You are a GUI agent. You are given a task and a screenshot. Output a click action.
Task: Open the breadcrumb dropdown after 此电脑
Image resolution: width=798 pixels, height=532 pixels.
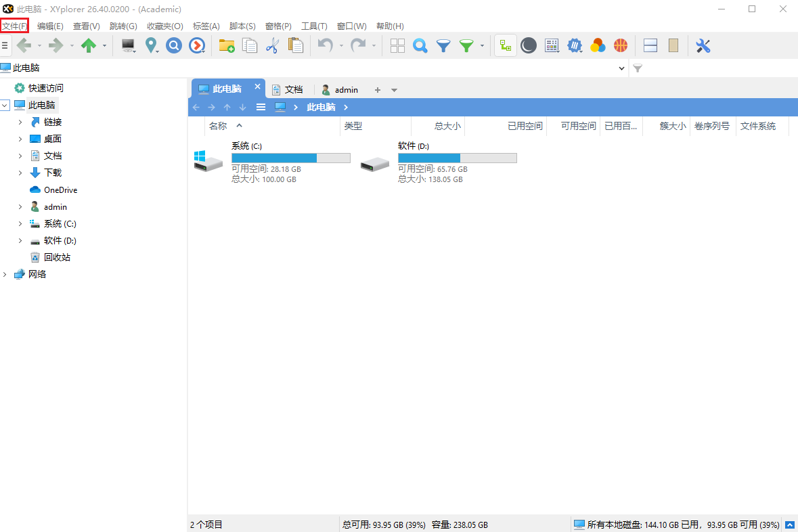pyautogui.click(x=345, y=107)
